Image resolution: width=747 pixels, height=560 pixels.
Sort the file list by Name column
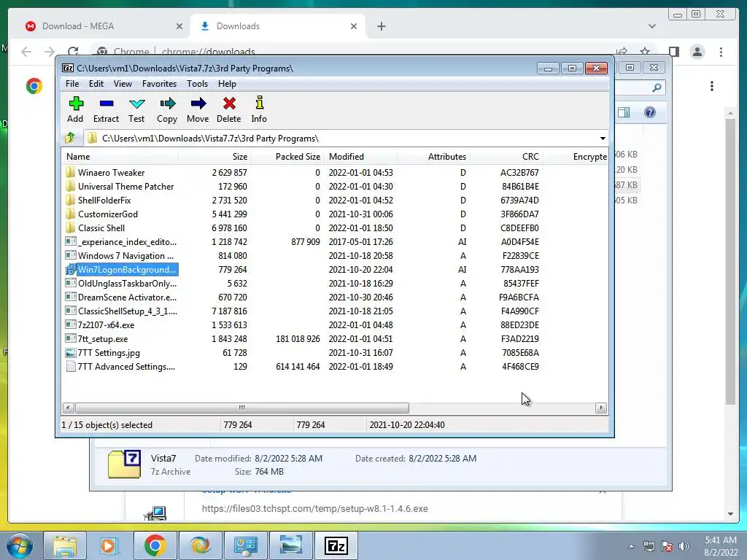click(120, 157)
